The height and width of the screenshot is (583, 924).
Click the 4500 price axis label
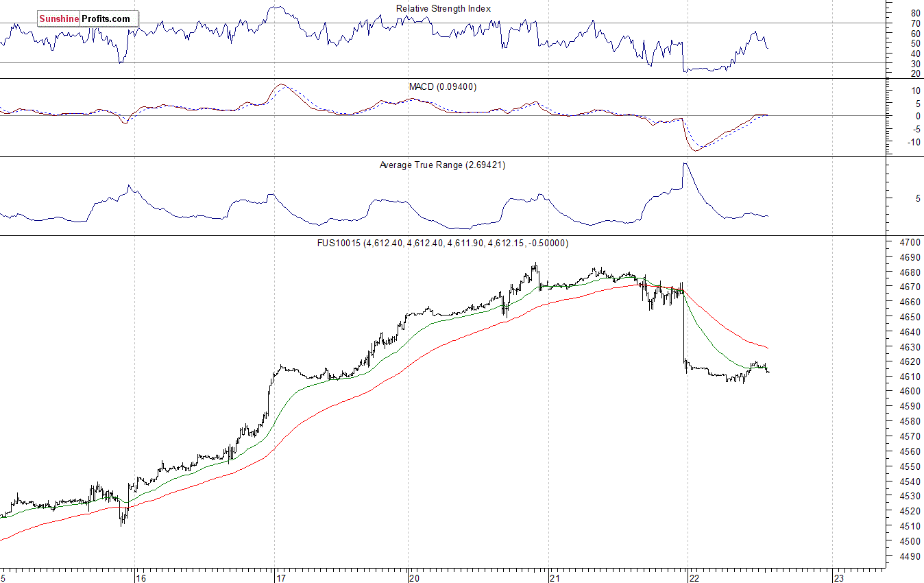(911, 541)
